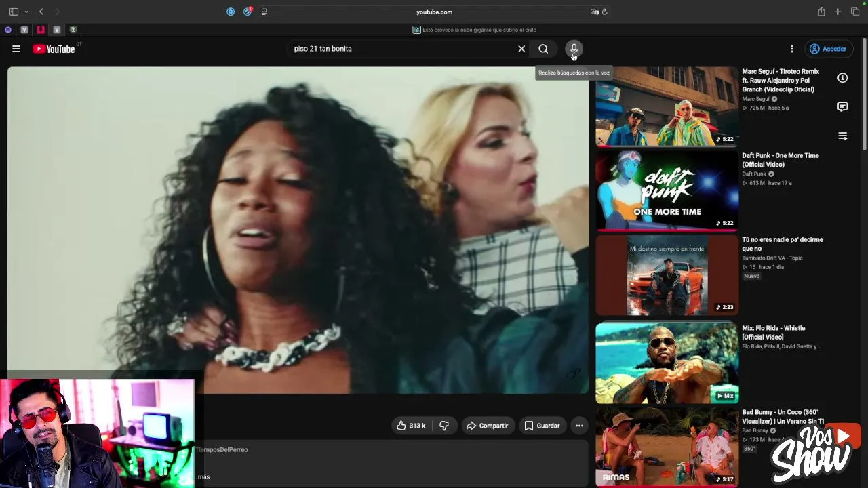Visit the 'Tumbado Drift VA - Topic' channel
868x488 pixels.
pyautogui.click(x=772, y=258)
